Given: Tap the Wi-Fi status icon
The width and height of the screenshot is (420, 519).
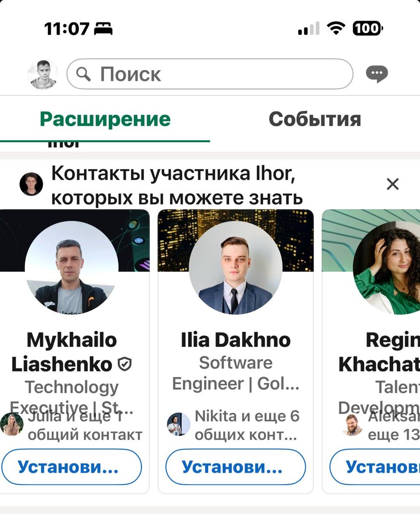Looking at the screenshot, I should coord(335,29).
